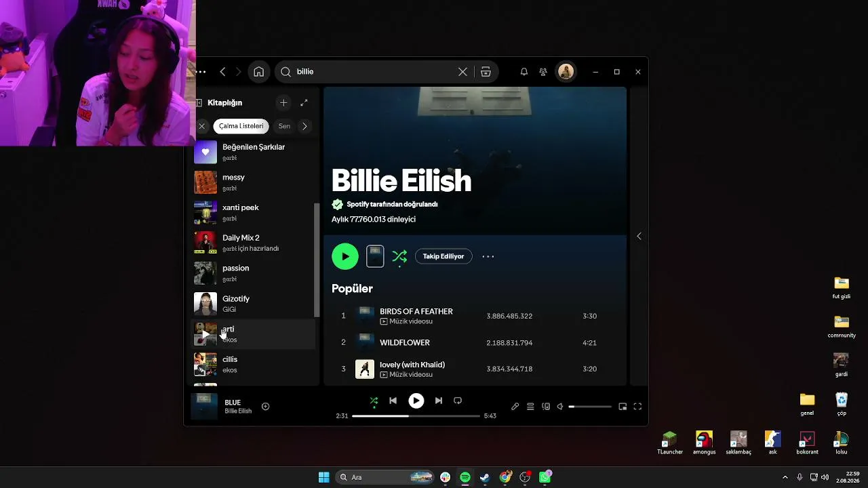The height and width of the screenshot is (488, 868).
Task: Click the search magnifier icon
Action: 286,72
